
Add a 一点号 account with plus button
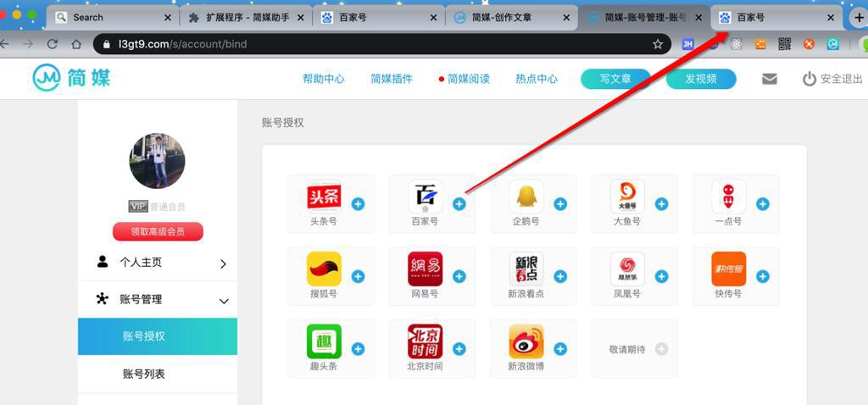pos(763,204)
